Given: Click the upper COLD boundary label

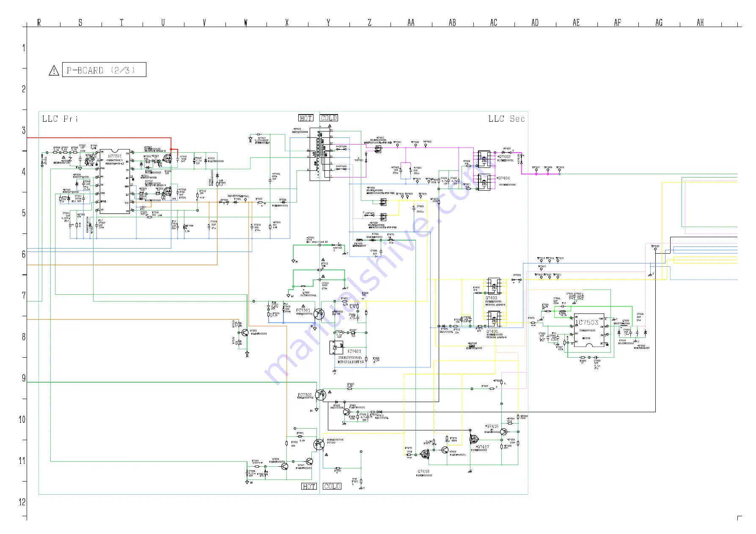Looking at the screenshot, I should (x=329, y=118).
